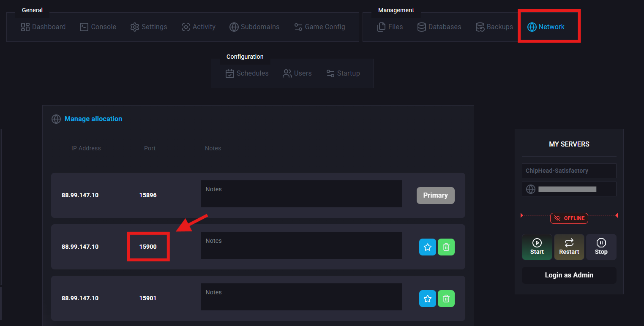The width and height of the screenshot is (644, 326).
Task: Click port number 15901
Action: coord(148,299)
